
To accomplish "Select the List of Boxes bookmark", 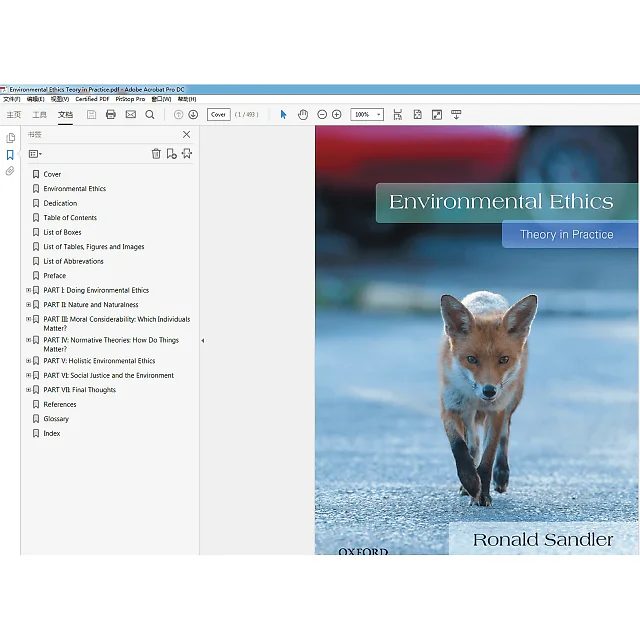I will (62, 232).
